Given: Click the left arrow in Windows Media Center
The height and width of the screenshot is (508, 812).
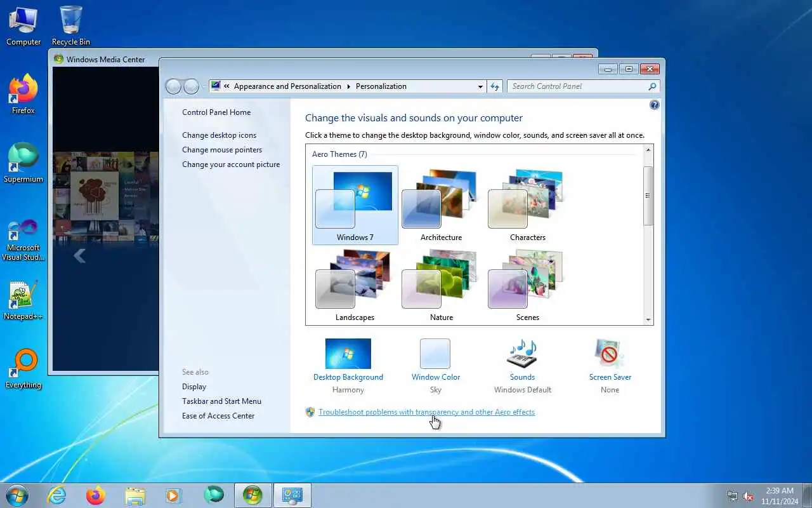Looking at the screenshot, I should [x=79, y=255].
